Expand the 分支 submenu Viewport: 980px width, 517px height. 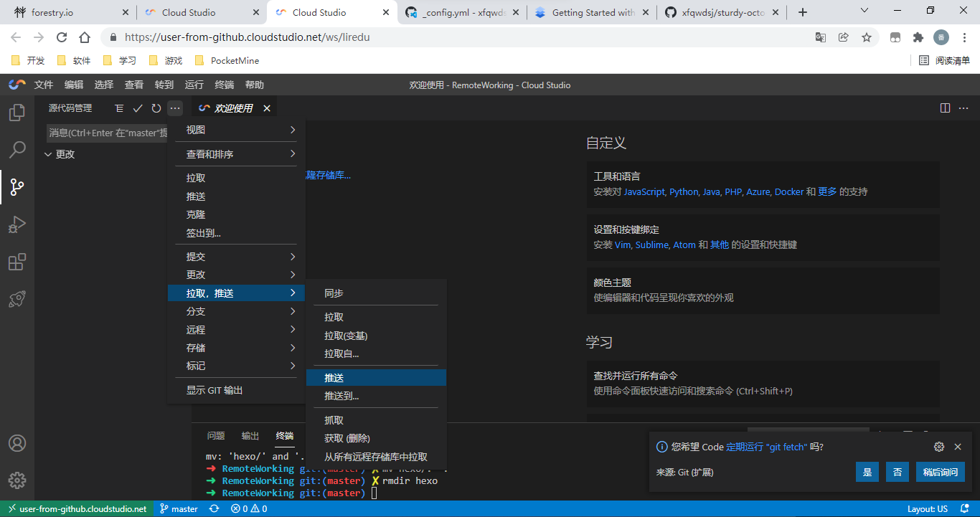coord(236,311)
